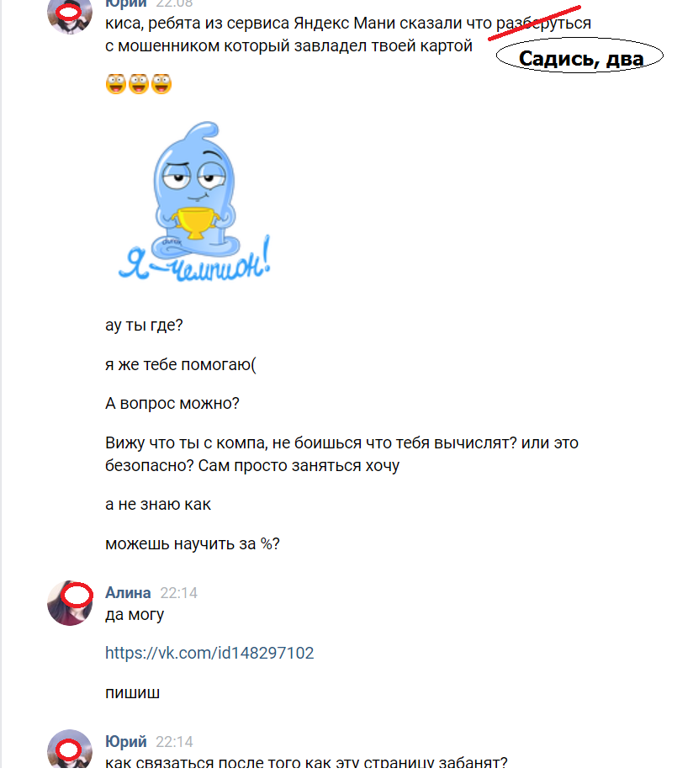Click Алина's sender name at 22:14
Screen dimensions: 693x784
[x=128, y=592]
